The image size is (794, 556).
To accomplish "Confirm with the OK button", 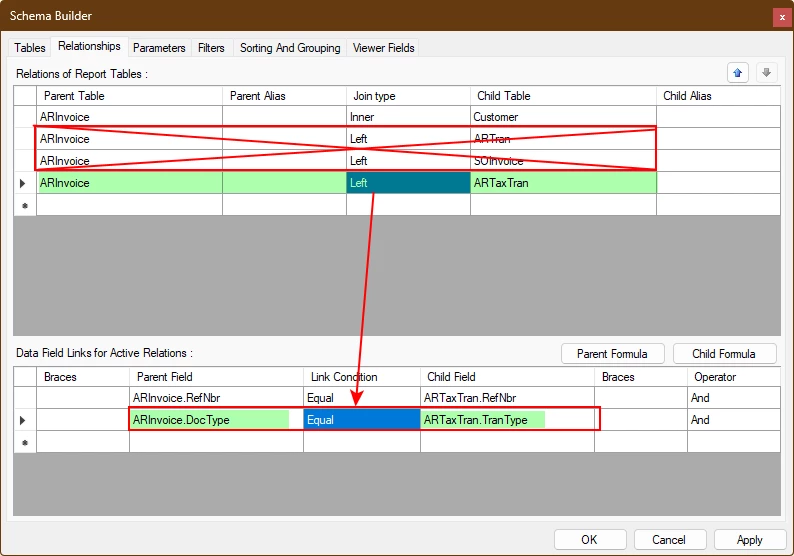I will pos(589,539).
